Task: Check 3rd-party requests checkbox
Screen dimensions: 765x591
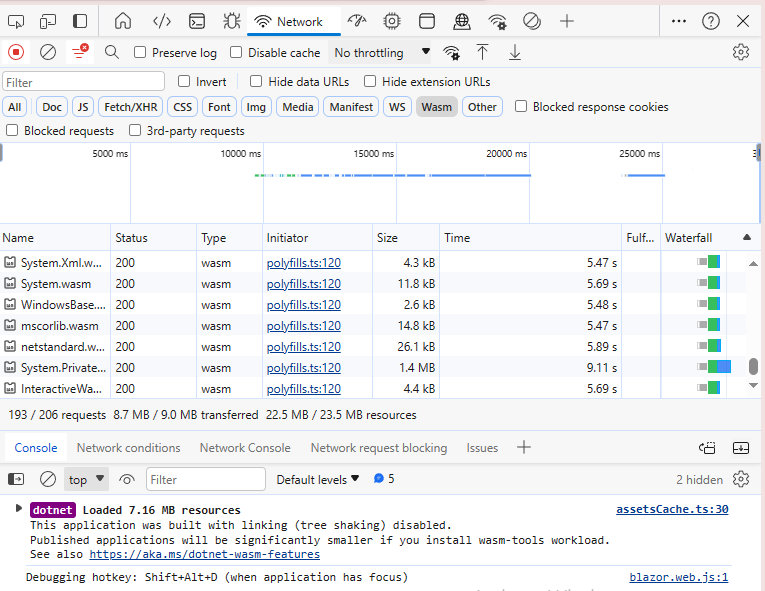Action: (135, 130)
